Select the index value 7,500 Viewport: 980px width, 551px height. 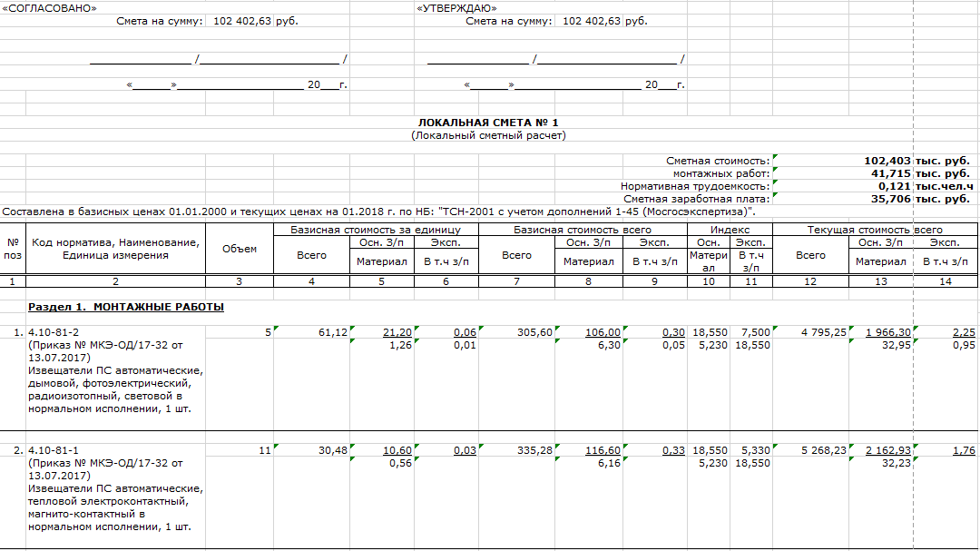[x=756, y=332]
